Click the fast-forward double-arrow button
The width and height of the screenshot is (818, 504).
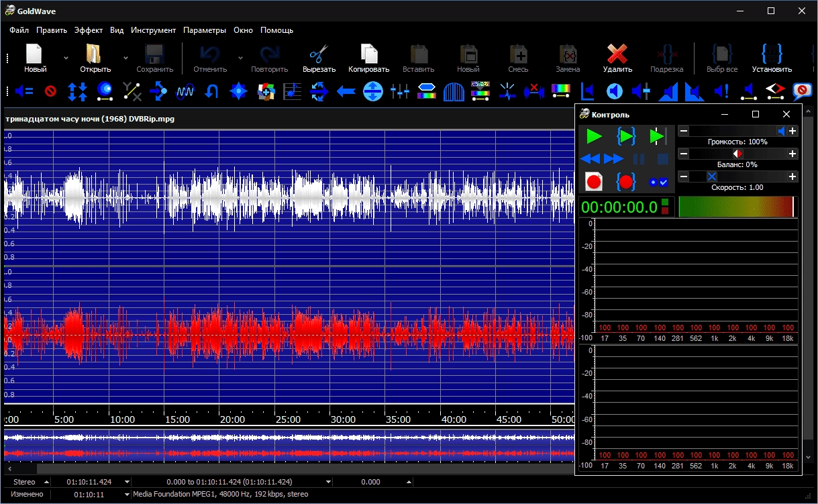coord(614,159)
